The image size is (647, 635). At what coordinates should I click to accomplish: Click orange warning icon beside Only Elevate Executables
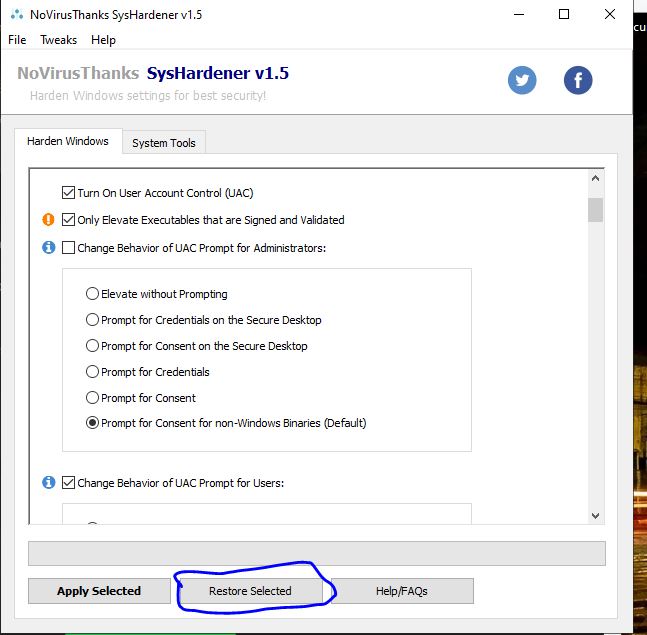(48, 220)
